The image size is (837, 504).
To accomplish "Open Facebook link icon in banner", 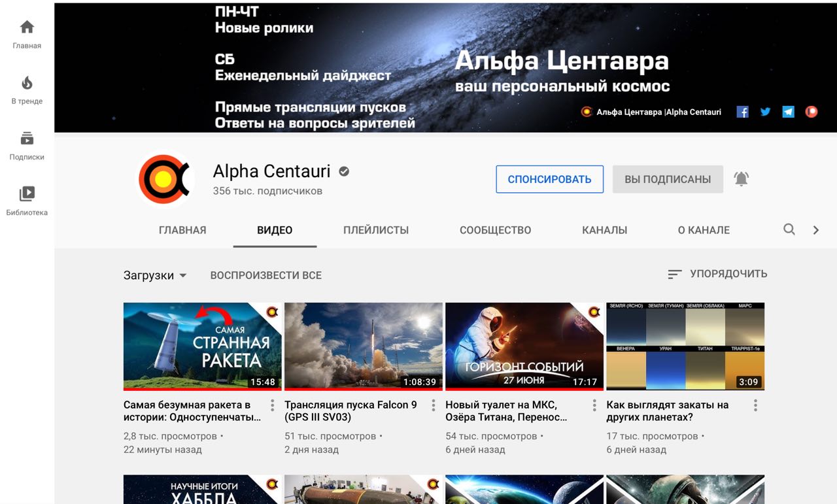I will coord(742,112).
